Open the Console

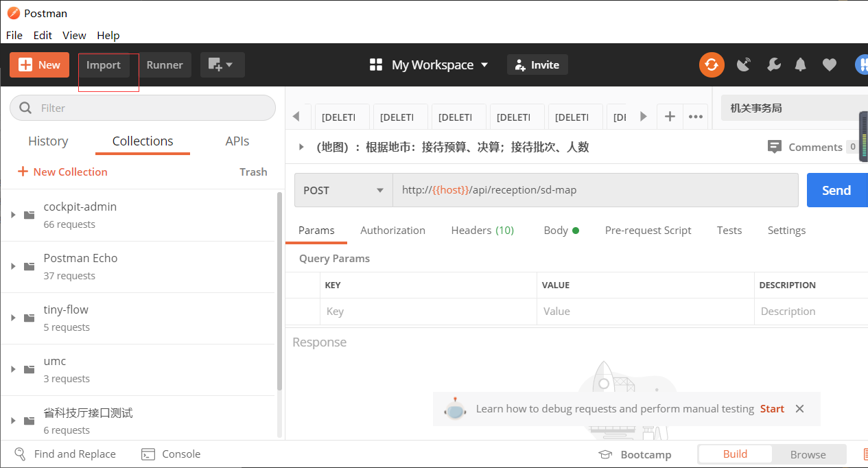pyautogui.click(x=171, y=454)
